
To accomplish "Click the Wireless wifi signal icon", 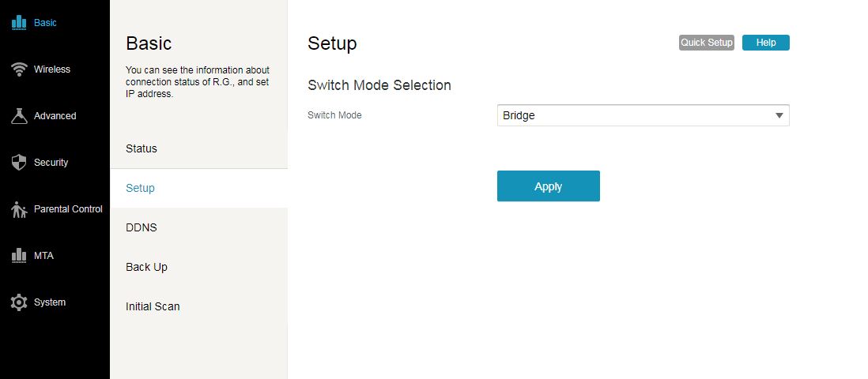I will pyautogui.click(x=20, y=69).
